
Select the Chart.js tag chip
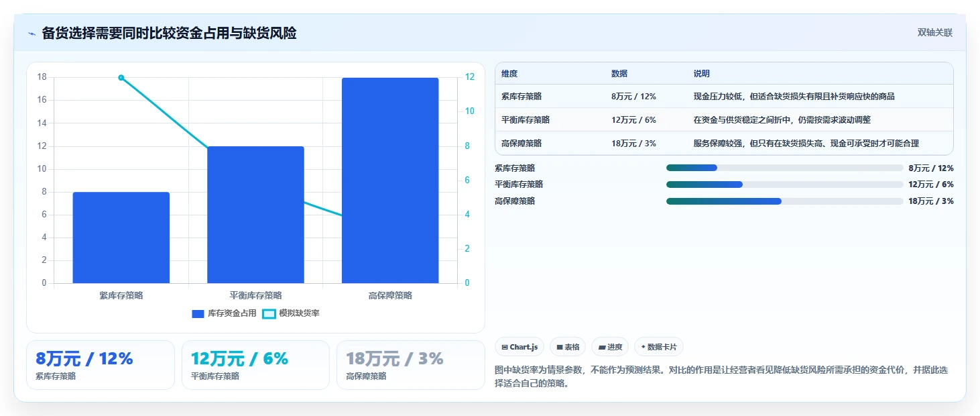point(519,347)
